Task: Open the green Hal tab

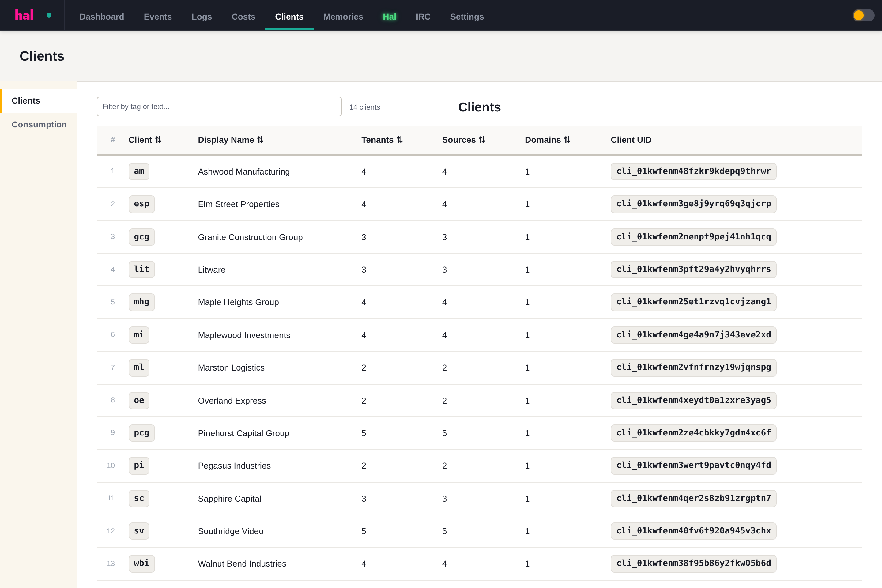Action: (x=389, y=17)
